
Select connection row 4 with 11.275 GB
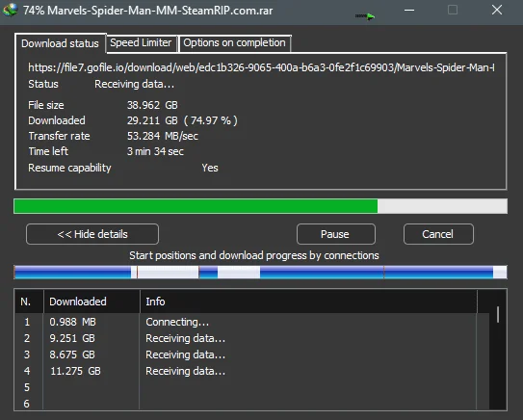tap(251, 371)
